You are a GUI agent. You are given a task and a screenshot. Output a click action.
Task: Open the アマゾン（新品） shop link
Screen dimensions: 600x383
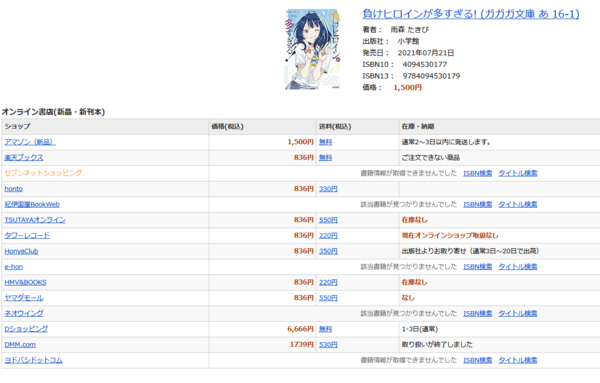pyautogui.click(x=30, y=142)
